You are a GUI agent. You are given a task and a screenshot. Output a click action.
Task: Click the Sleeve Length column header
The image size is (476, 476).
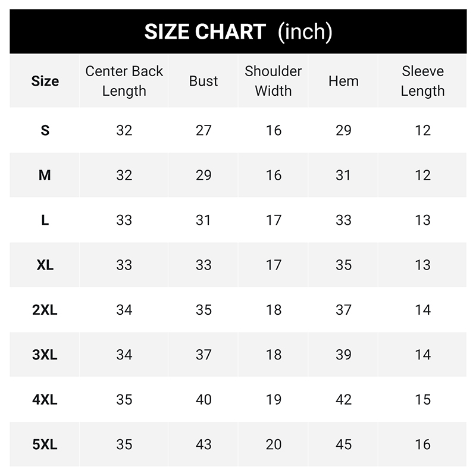click(x=422, y=81)
